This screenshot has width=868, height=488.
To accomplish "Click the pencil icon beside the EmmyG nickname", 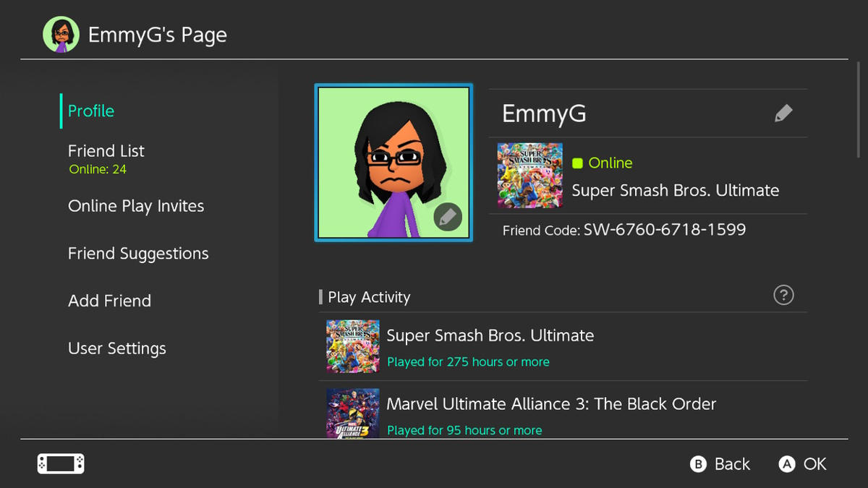I will click(783, 114).
